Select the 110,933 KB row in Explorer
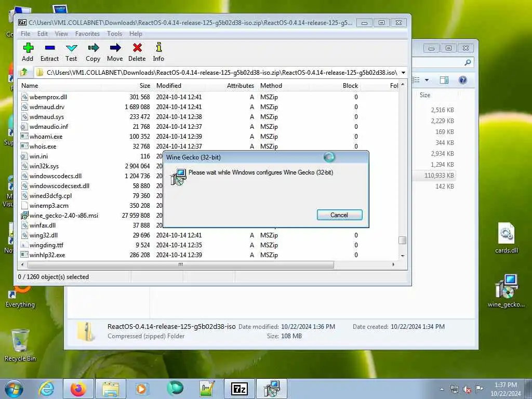 (x=434, y=176)
